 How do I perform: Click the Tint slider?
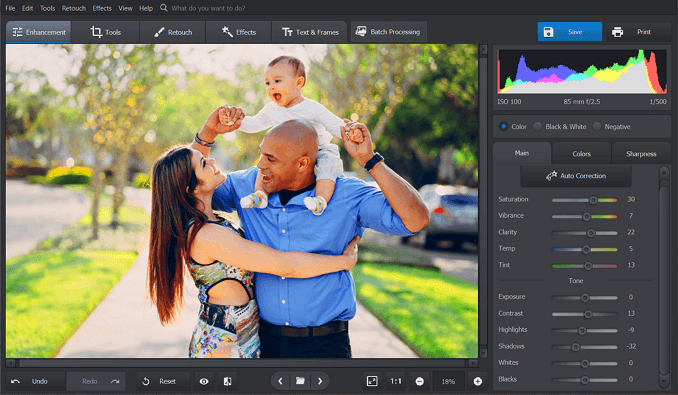point(585,265)
